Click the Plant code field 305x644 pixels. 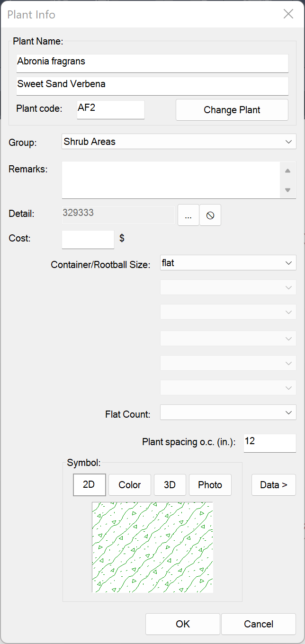(x=111, y=109)
